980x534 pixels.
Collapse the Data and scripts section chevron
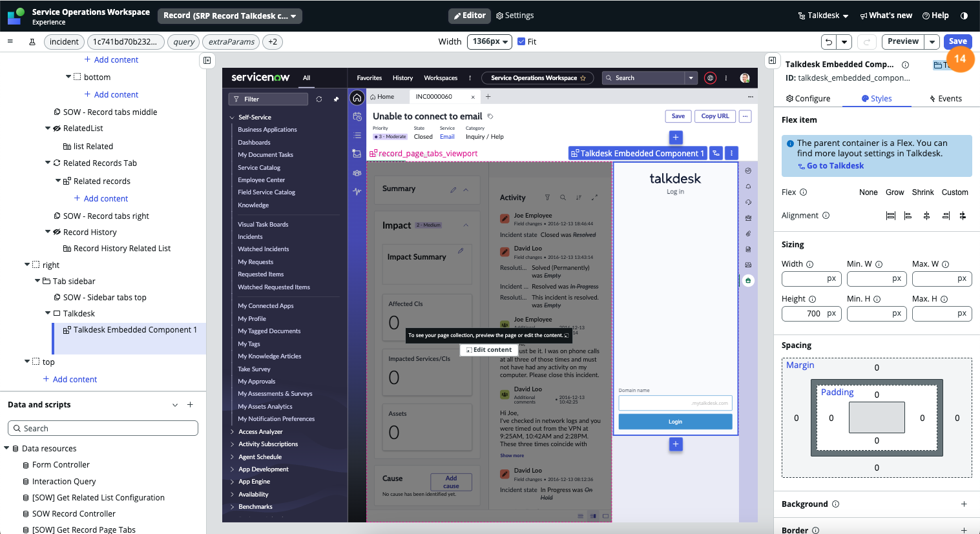(x=174, y=405)
